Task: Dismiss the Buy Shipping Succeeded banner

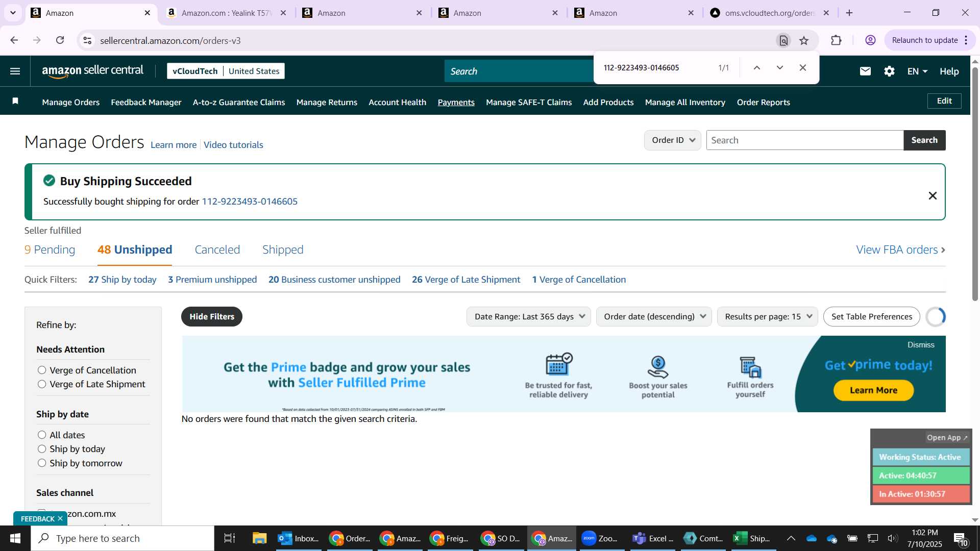Action: pyautogui.click(x=933, y=195)
